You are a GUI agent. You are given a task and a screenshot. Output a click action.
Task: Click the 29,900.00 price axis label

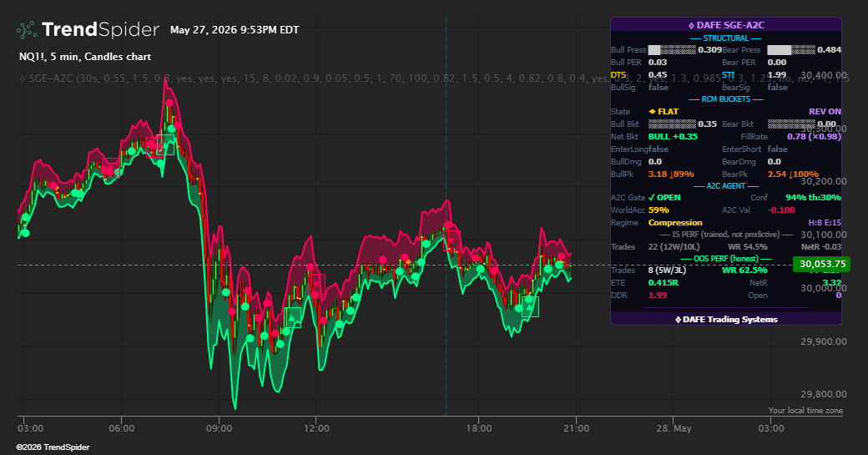(x=824, y=341)
